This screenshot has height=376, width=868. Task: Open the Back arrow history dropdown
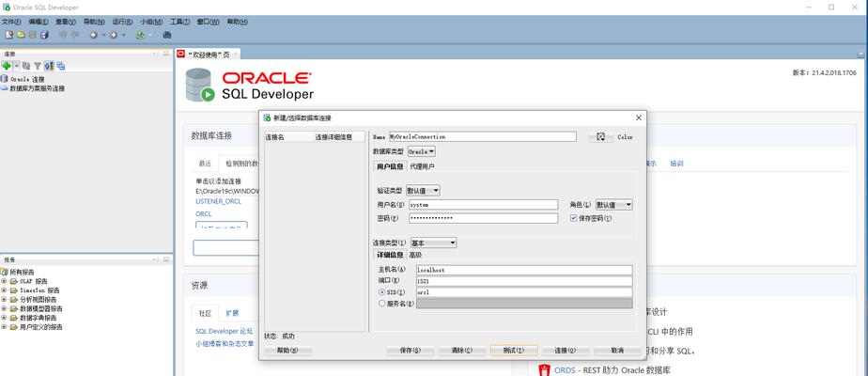click(x=103, y=35)
